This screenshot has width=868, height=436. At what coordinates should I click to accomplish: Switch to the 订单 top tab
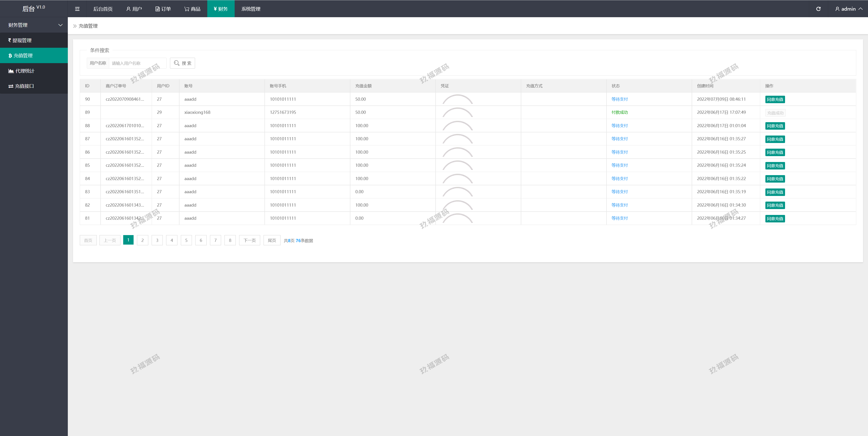(x=163, y=9)
